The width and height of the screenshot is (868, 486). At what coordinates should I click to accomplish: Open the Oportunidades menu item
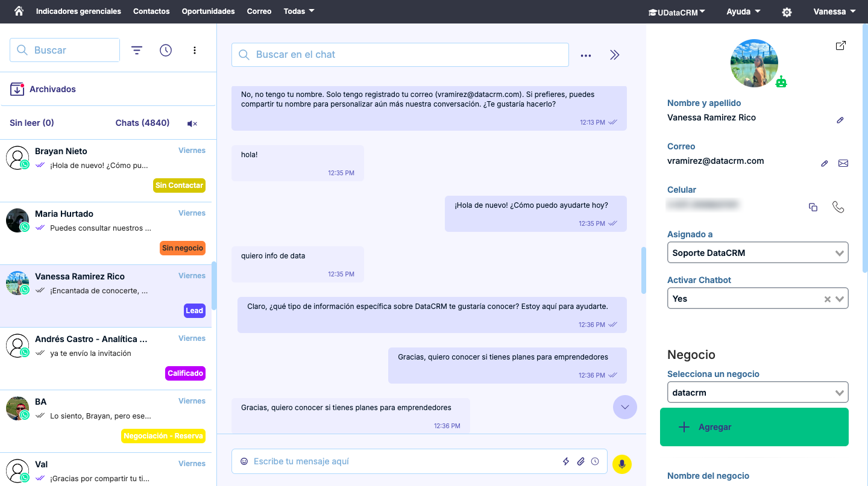[x=208, y=11]
